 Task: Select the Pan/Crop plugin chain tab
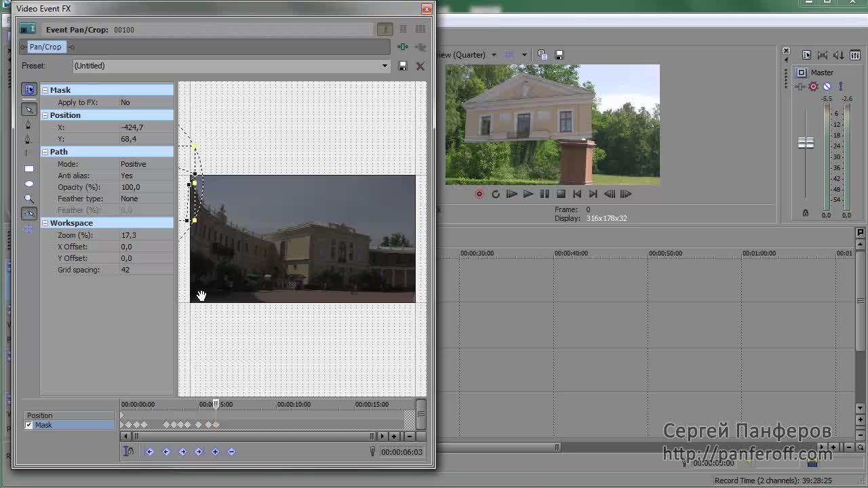(x=45, y=47)
